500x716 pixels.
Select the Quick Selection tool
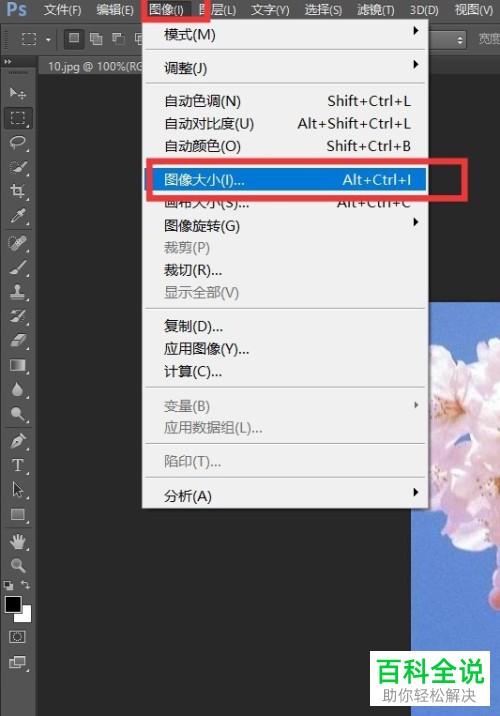point(18,167)
